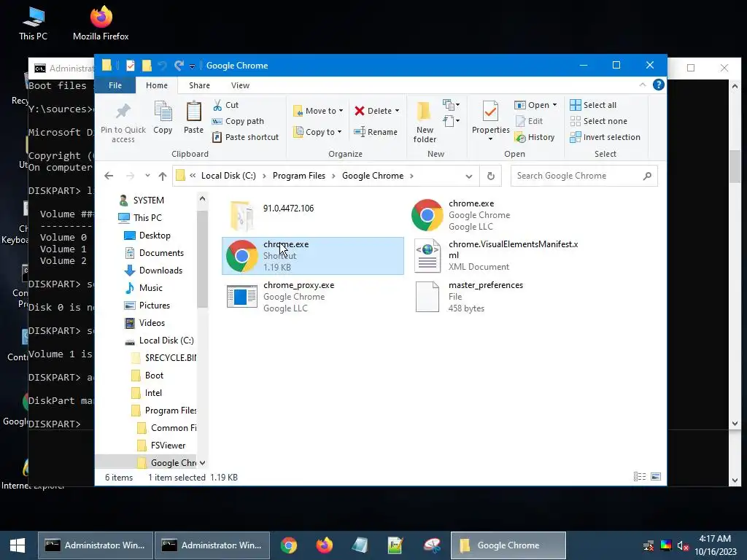Click Select none
The height and width of the screenshot is (560, 747).
(598, 121)
